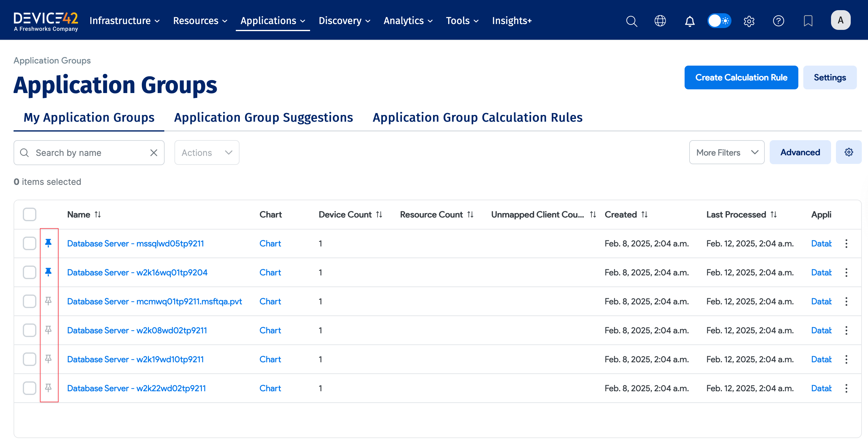Check the select-all header checkbox

[30, 214]
